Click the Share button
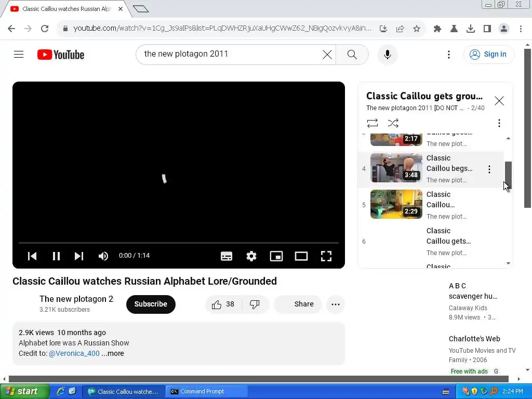Screen dimensions: 532x399 pyautogui.click(x=298, y=304)
